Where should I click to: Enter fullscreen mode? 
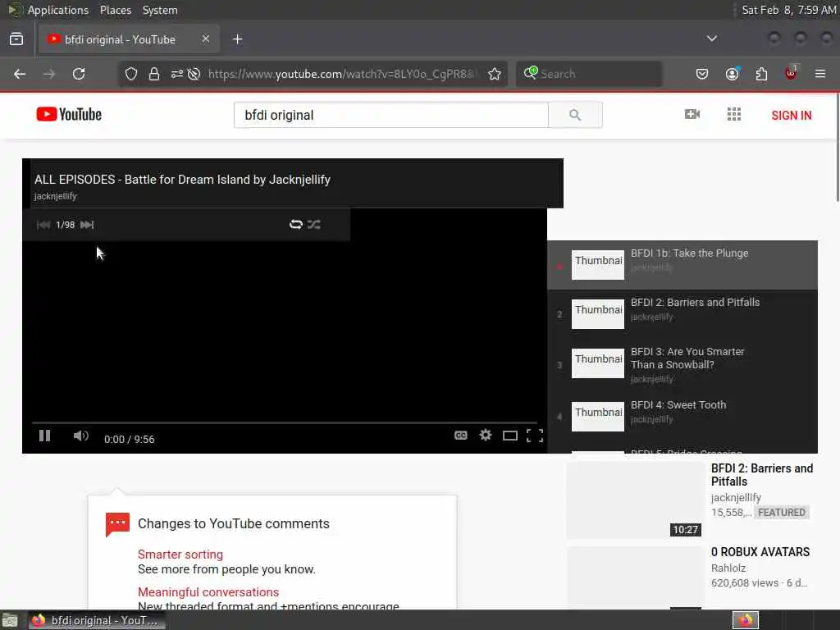pyautogui.click(x=535, y=436)
